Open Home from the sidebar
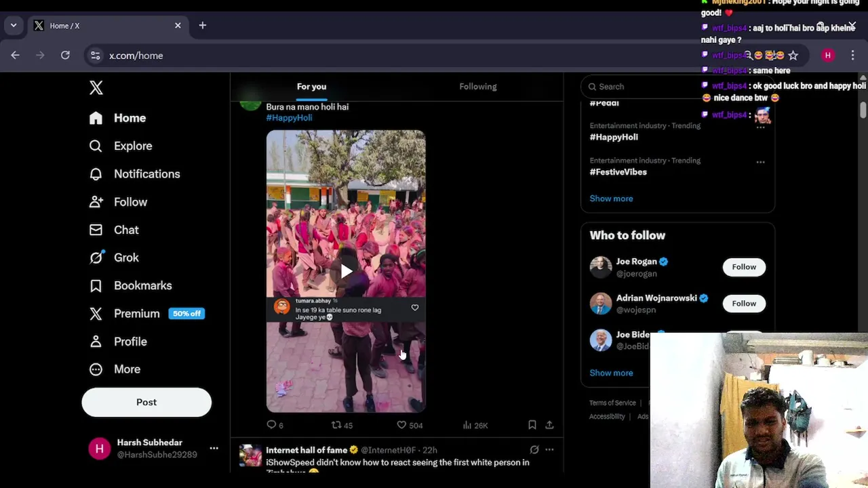The height and width of the screenshot is (488, 868). (x=118, y=118)
